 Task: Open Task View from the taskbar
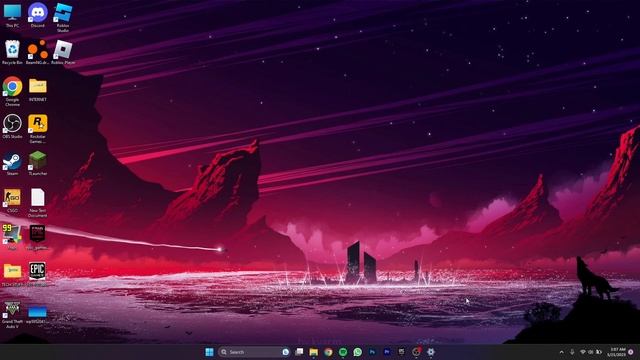tap(299, 352)
